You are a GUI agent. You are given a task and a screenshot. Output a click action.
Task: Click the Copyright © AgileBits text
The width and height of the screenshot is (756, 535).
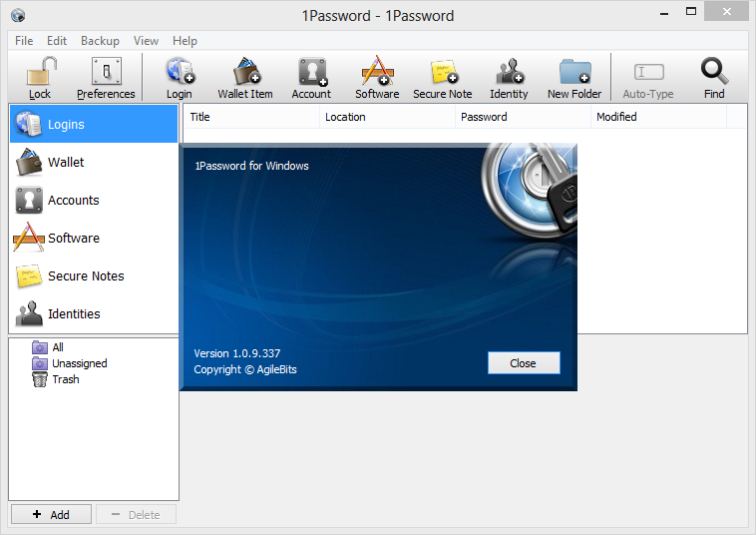pyautogui.click(x=245, y=369)
